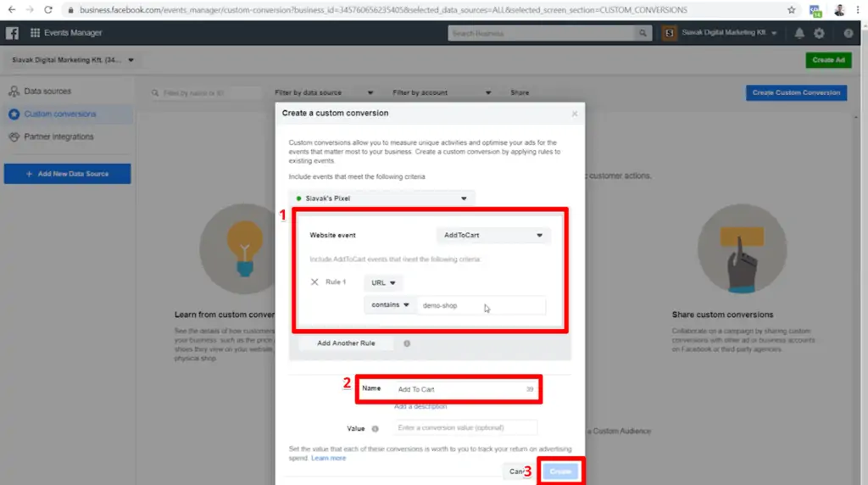Go back with browser back arrow
Viewport: 868px width, 485px height.
pos(12,10)
